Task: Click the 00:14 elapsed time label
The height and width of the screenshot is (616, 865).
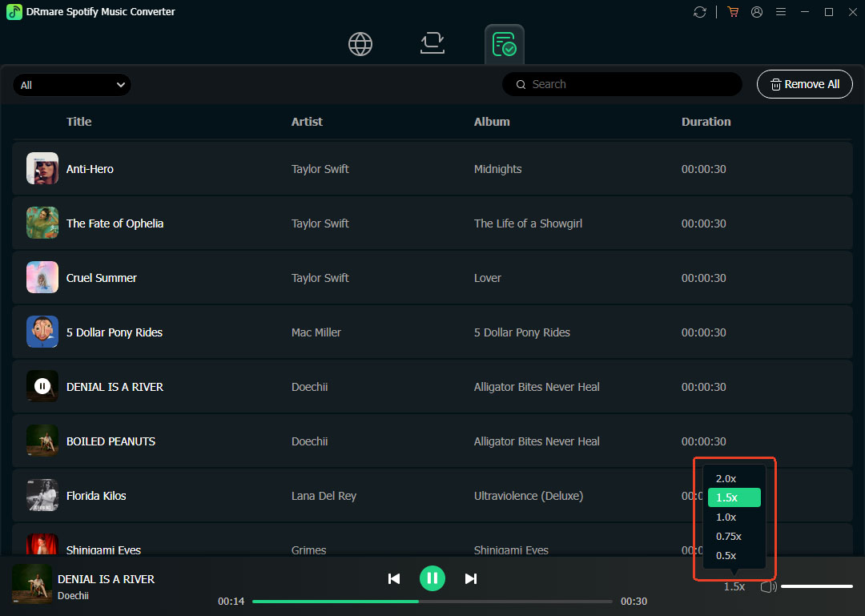Action: click(231, 601)
